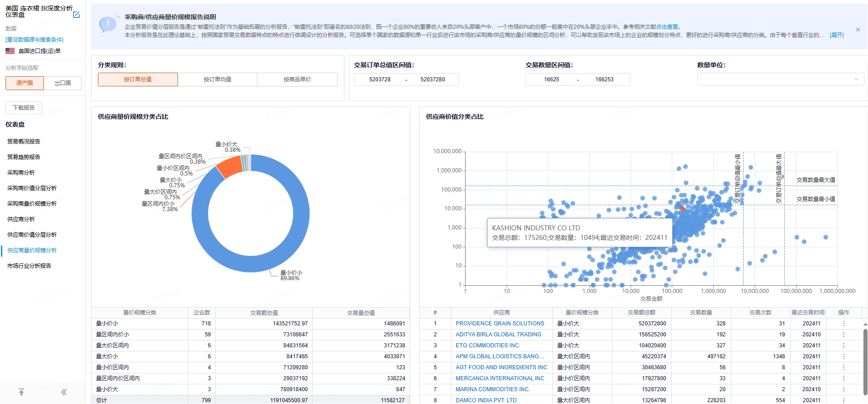
Task: Open supplier ADITYA BIRLA GLOBAL TRADING link
Action: click(498, 335)
